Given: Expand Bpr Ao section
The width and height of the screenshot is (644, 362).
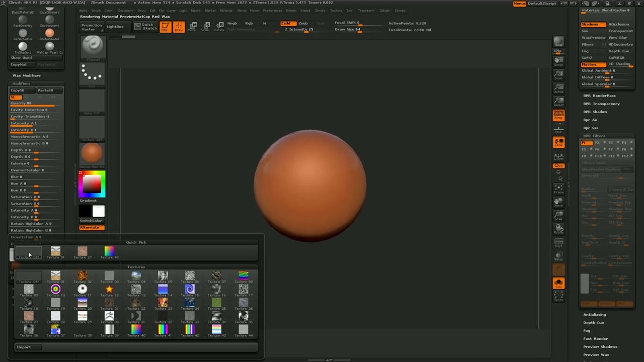Looking at the screenshot, I should pos(590,120).
